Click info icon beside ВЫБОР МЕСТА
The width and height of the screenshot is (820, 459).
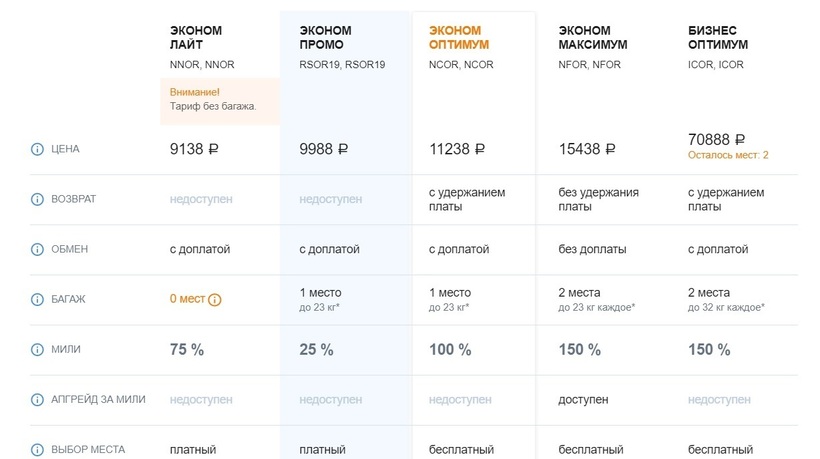(38, 450)
